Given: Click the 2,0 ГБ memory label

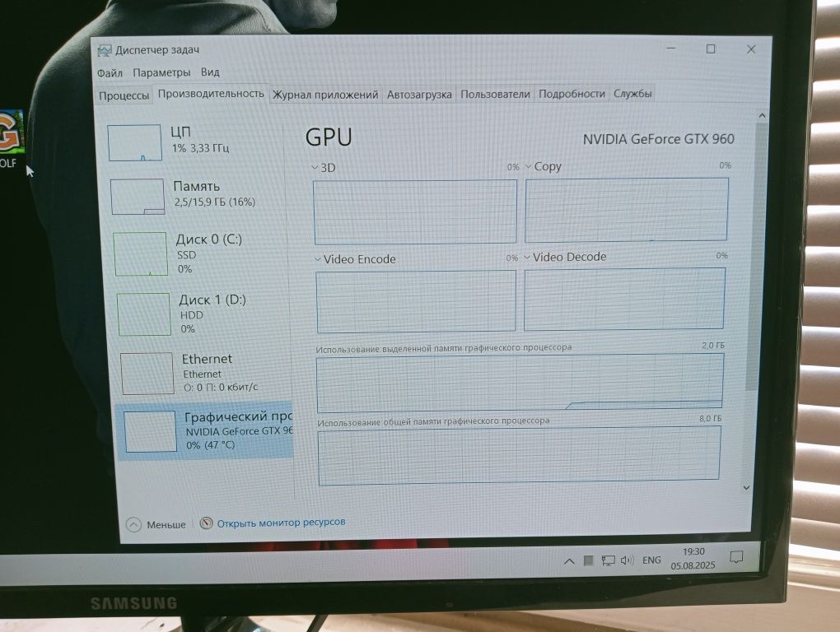Looking at the screenshot, I should click(x=712, y=346).
